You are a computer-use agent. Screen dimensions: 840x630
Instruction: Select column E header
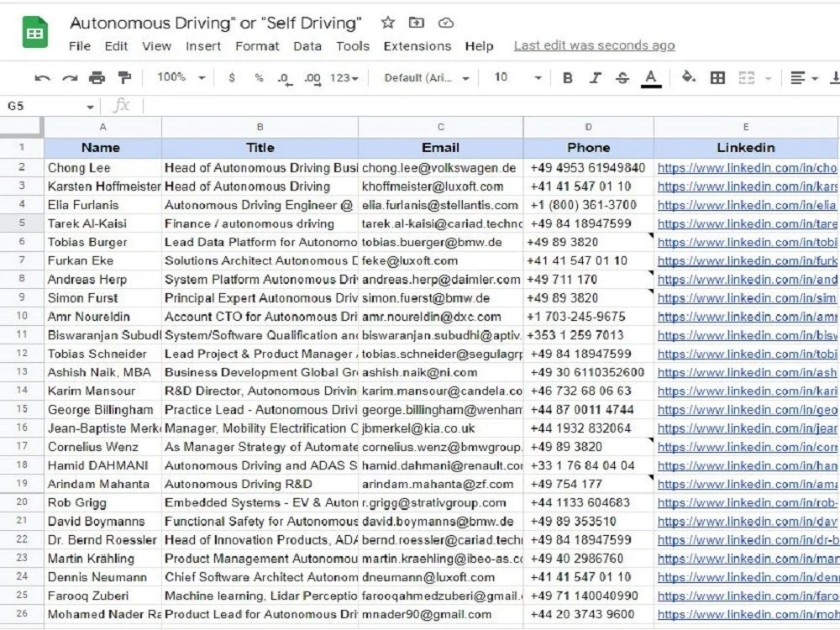tap(746, 127)
